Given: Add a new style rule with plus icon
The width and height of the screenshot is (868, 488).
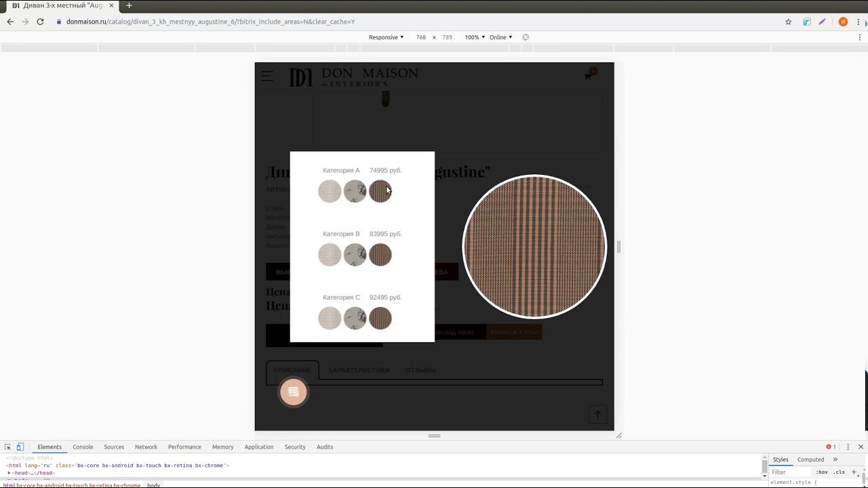Looking at the screenshot, I should (854, 472).
